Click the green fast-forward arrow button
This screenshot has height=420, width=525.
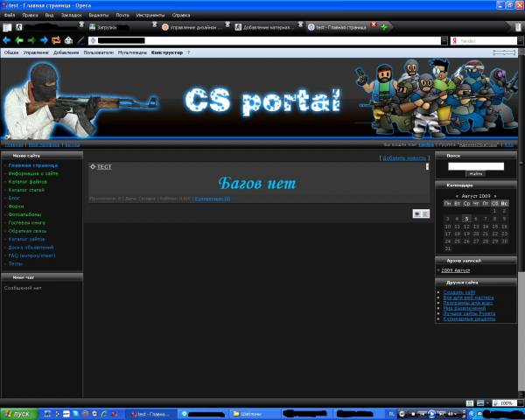pos(31,40)
